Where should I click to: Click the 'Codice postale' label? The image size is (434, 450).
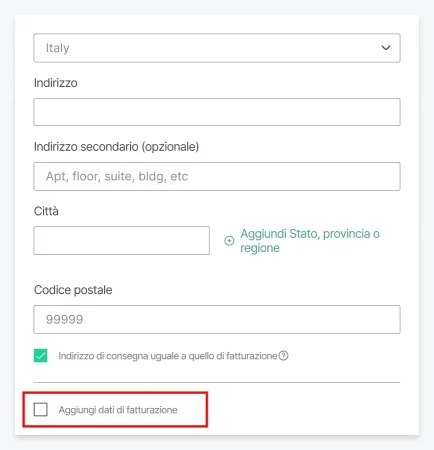(73, 290)
